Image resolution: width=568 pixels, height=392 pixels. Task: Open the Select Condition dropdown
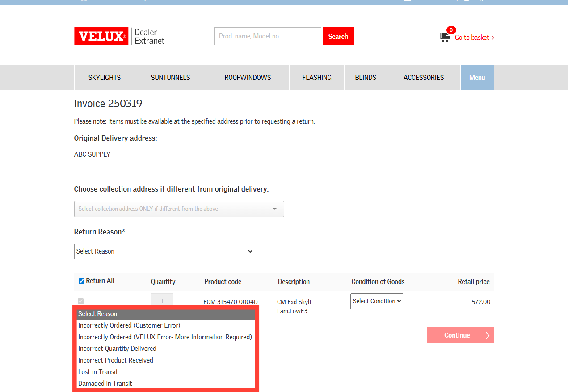pyautogui.click(x=377, y=301)
